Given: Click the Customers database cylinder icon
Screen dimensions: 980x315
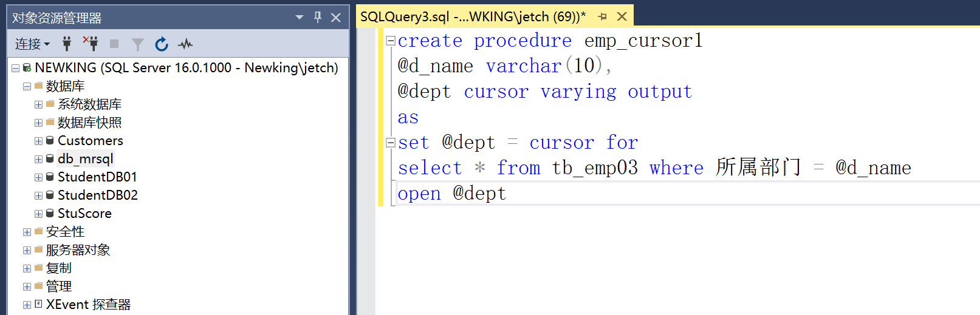Looking at the screenshot, I should tap(50, 141).
